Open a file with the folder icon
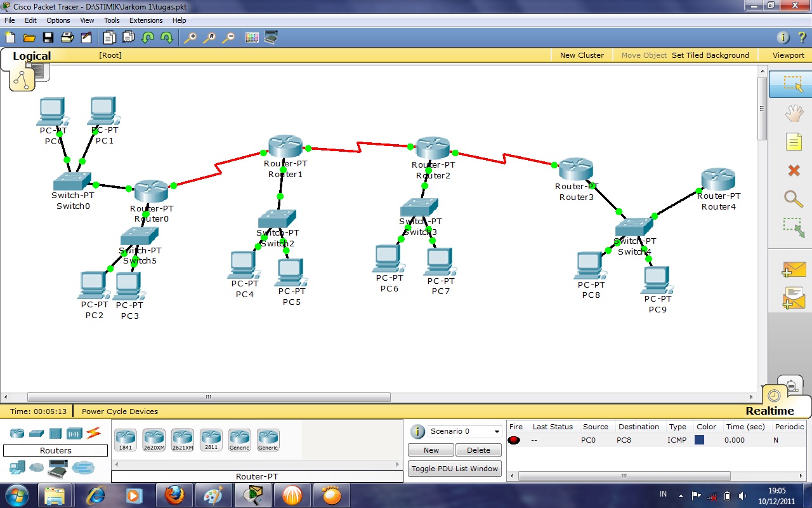Image resolution: width=812 pixels, height=508 pixels. point(29,37)
